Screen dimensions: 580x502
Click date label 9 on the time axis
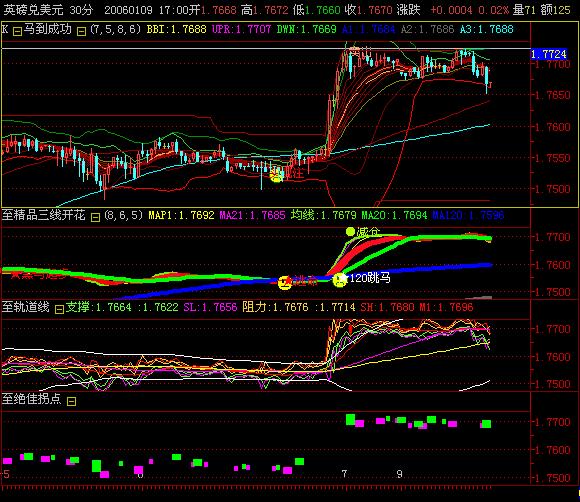coord(399,474)
